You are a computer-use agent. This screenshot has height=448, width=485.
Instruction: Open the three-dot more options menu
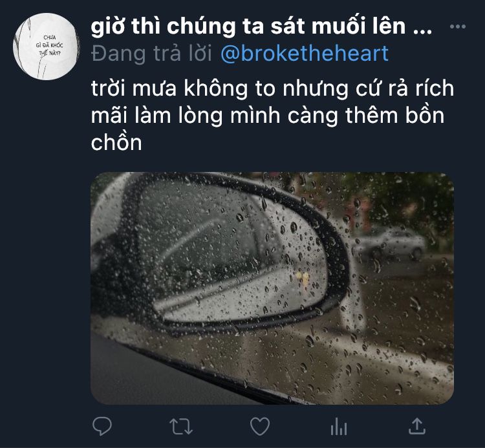coord(458,27)
